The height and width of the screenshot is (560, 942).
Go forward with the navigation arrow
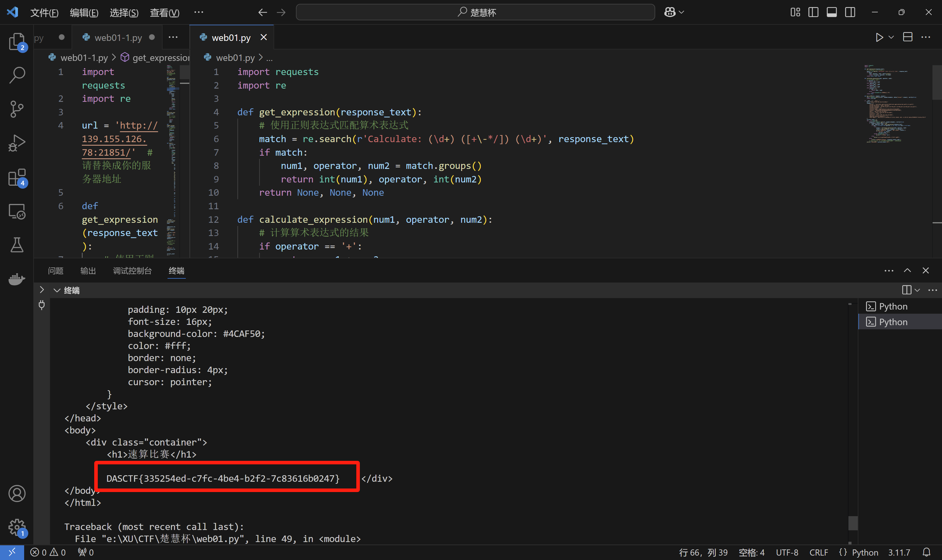[281, 12]
